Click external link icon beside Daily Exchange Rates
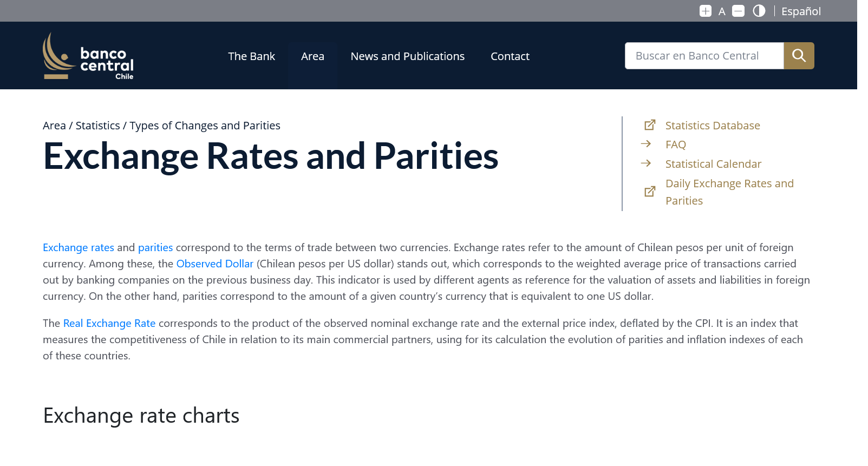The height and width of the screenshot is (466, 868). click(650, 192)
